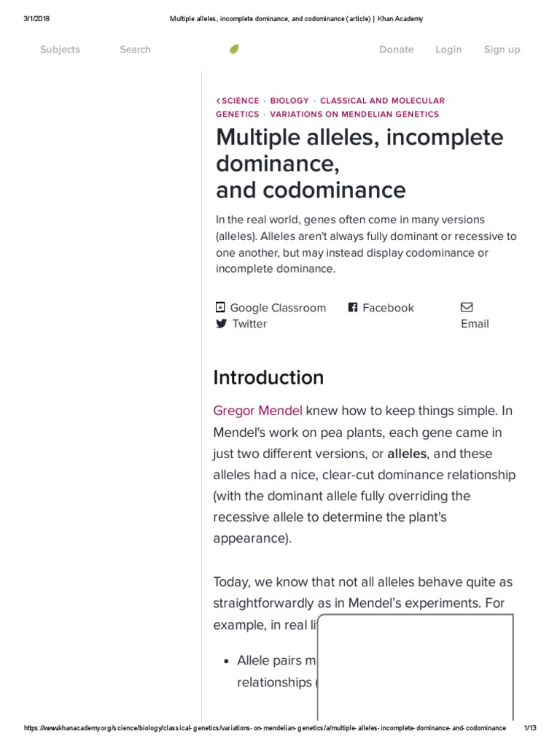This screenshot has height=747, width=560.
Task: Navigate to the Science breadcrumb
Action: point(241,101)
